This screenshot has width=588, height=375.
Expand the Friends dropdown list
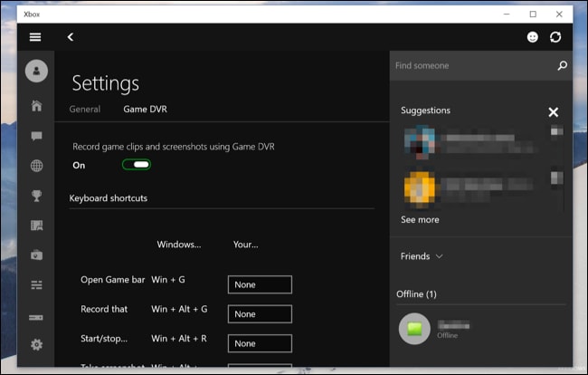pyautogui.click(x=422, y=256)
